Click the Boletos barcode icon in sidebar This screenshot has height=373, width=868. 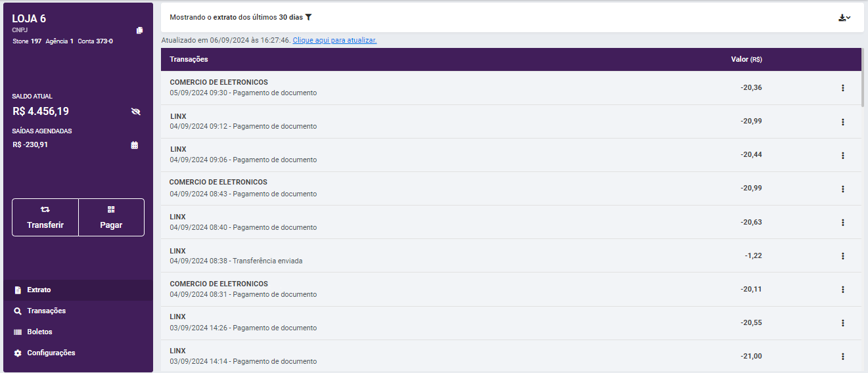[18, 332]
